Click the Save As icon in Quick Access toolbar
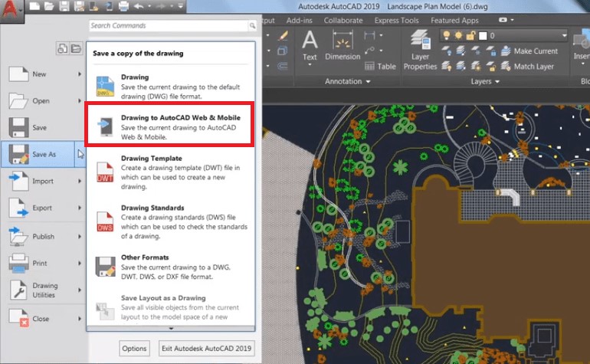Screen dimensions: 590x364 [x=79, y=6]
